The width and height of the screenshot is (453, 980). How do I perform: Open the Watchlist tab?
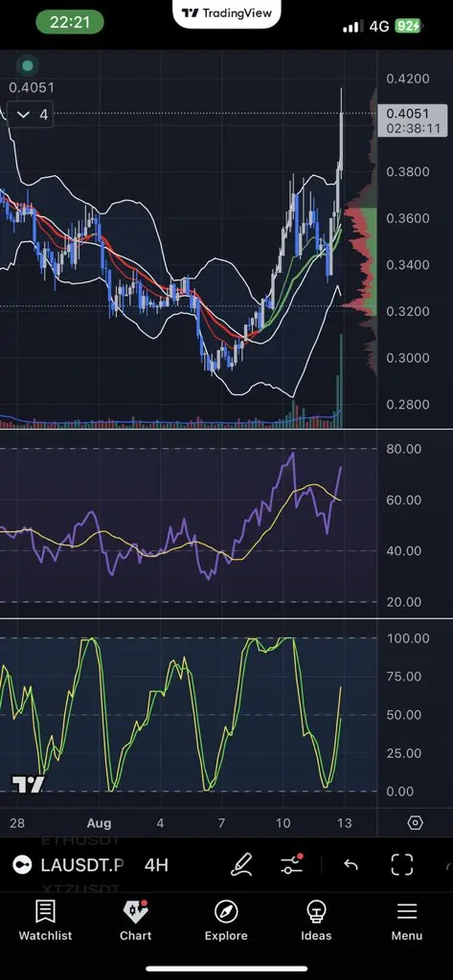point(45,921)
